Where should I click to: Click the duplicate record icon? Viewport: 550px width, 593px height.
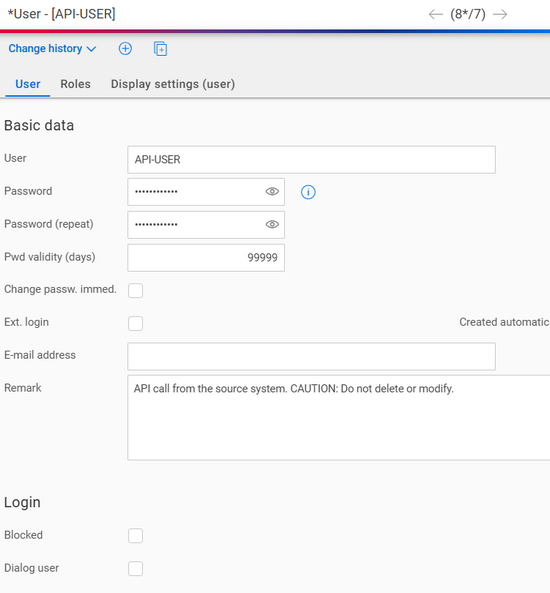(160, 49)
